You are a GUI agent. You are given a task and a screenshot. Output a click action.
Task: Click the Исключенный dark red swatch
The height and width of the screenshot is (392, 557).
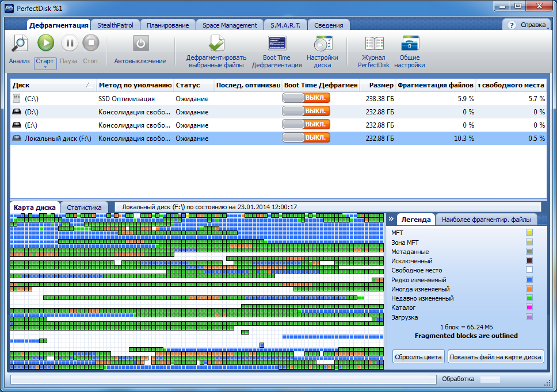tap(529, 261)
